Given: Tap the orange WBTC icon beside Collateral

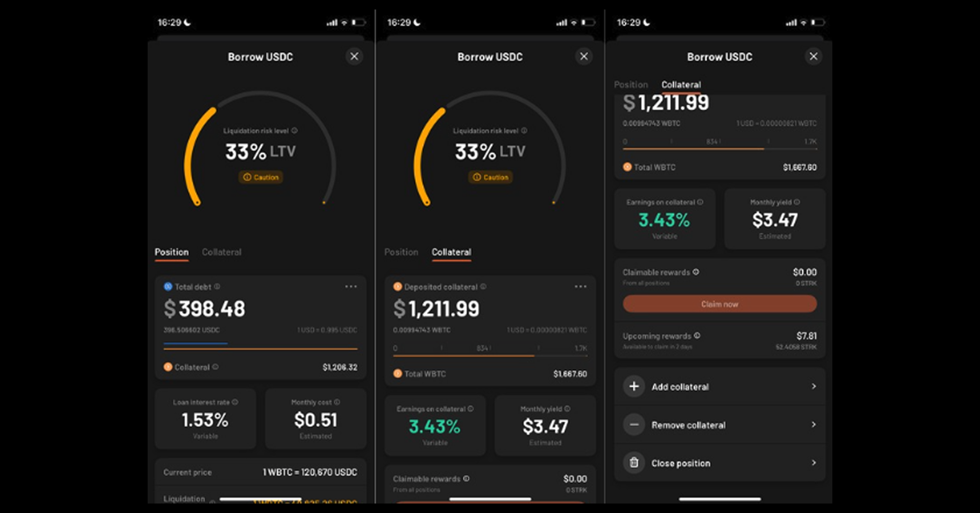Looking at the screenshot, I should click(168, 367).
